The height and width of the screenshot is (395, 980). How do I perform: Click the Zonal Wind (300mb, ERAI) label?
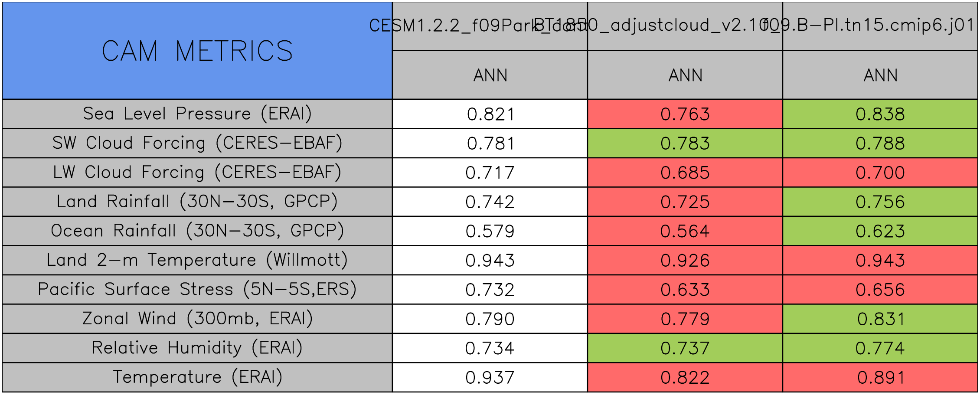[x=197, y=319]
